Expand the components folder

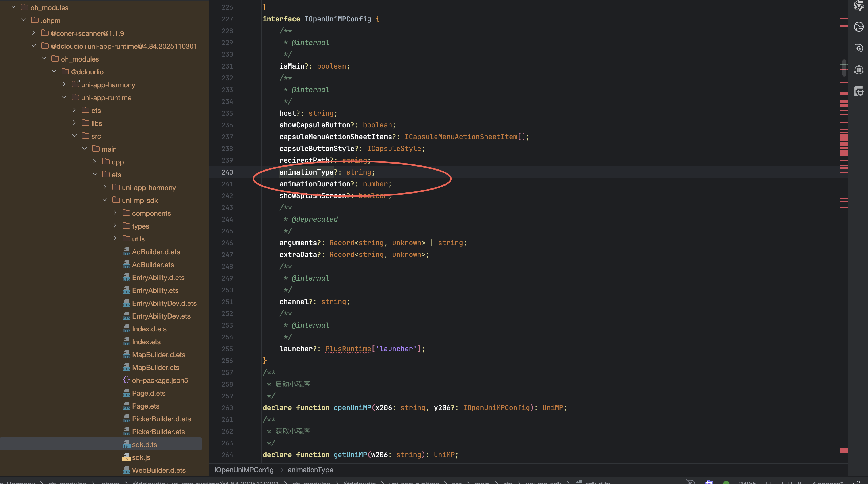click(x=115, y=213)
